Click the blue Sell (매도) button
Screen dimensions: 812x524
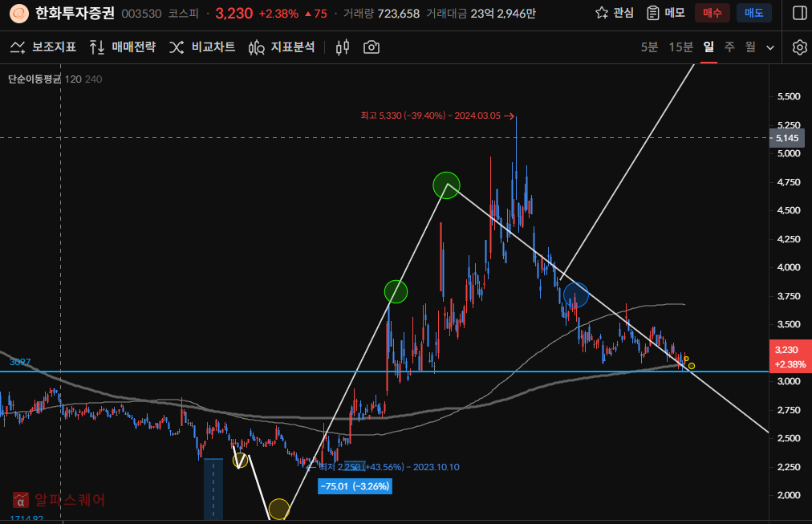pyautogui.click(x=754, y=13)
